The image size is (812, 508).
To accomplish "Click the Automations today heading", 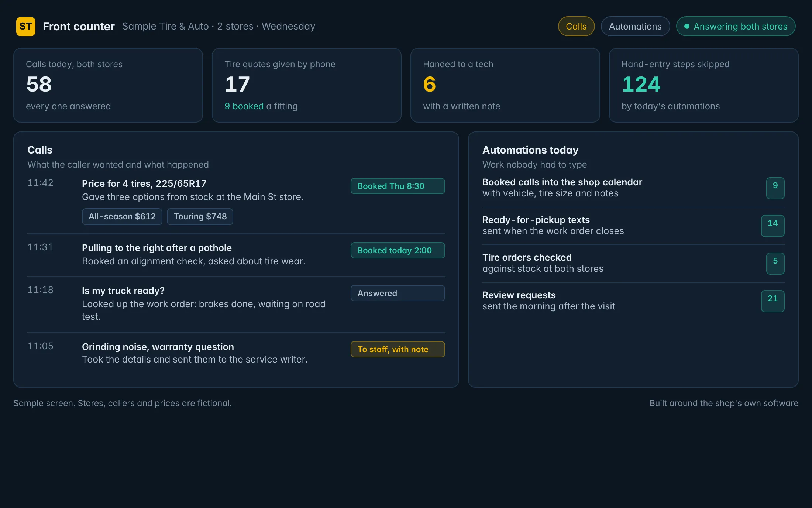I will click(530, 150).
